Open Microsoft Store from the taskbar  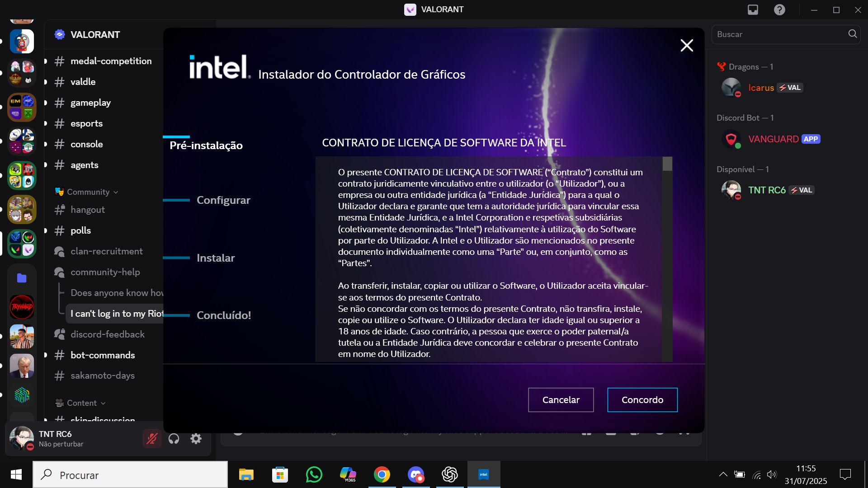coord(280,474)
